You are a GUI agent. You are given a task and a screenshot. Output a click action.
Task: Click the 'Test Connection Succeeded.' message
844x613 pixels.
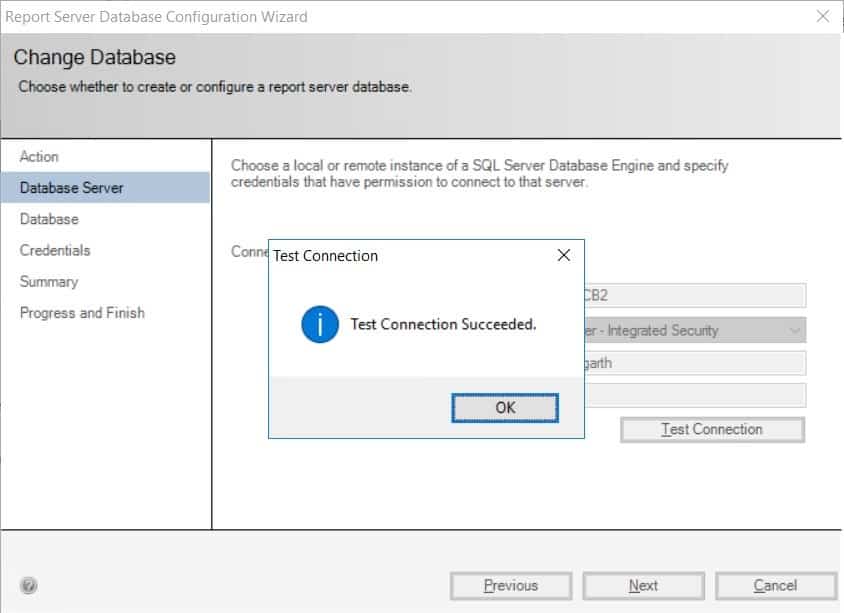point(444,325)
